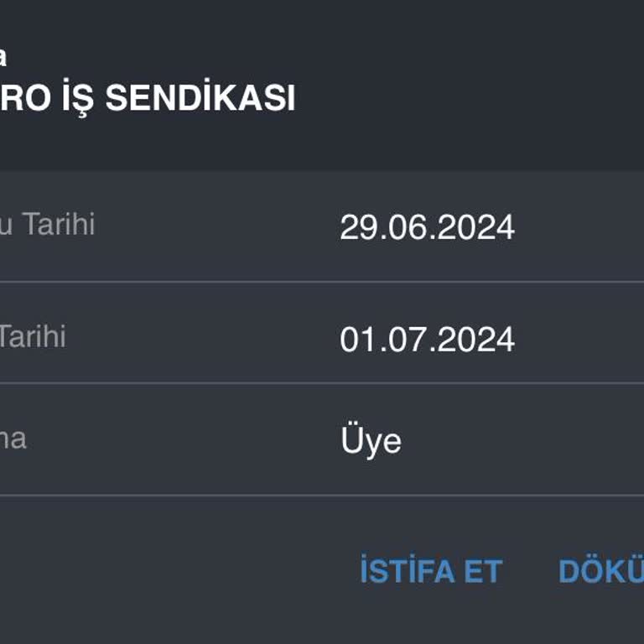Viewport: 644px width, 644px height.
Task: Select the 01.07.2024 date value
Action: point(427,340)
